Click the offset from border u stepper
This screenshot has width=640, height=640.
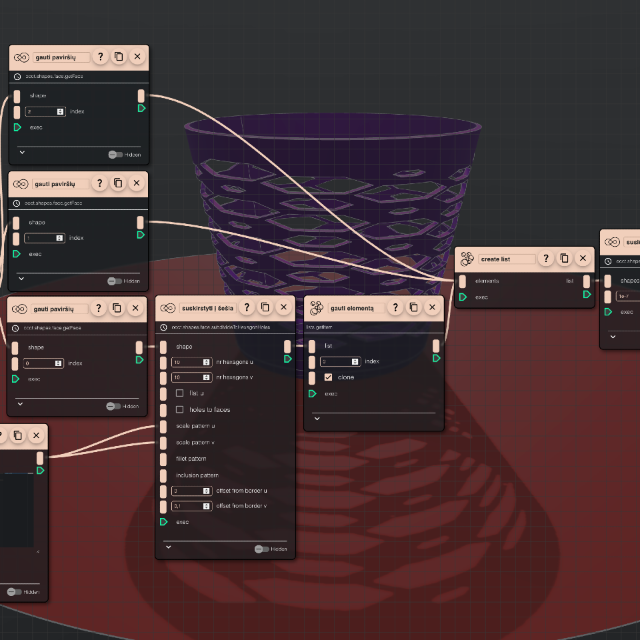206,491
